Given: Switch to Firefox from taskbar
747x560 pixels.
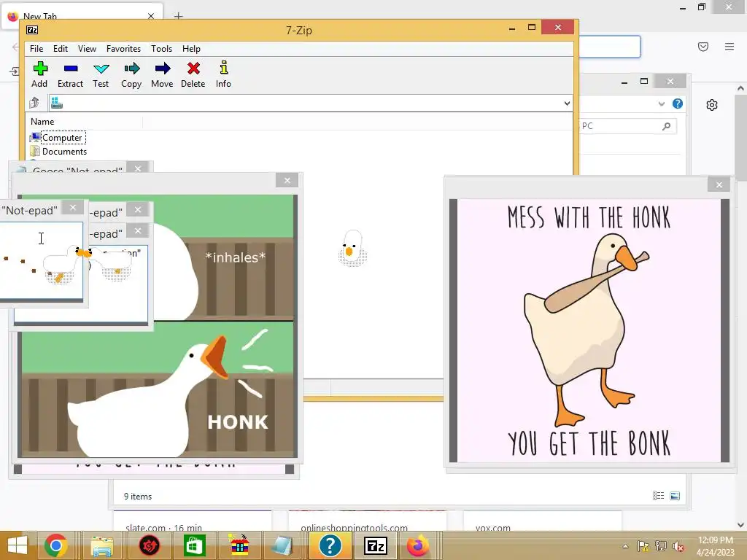Looking at the screenshot, I should (418, 545).
